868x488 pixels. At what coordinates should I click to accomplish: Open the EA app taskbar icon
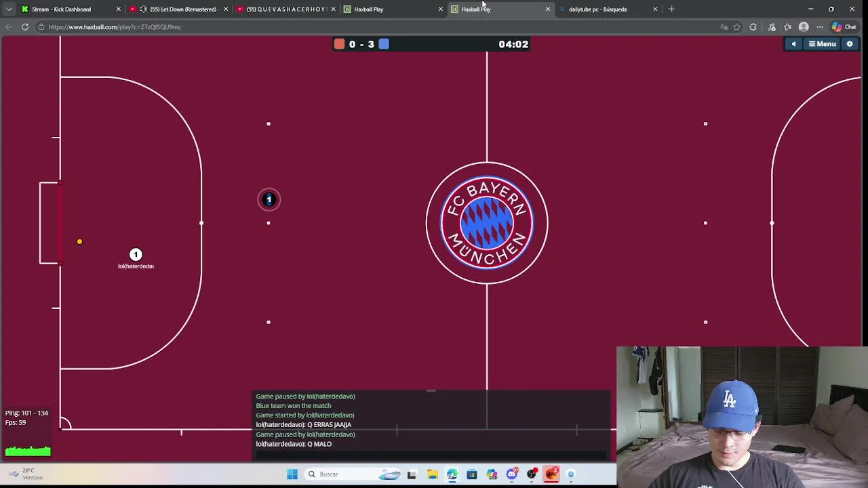[552, 474]
